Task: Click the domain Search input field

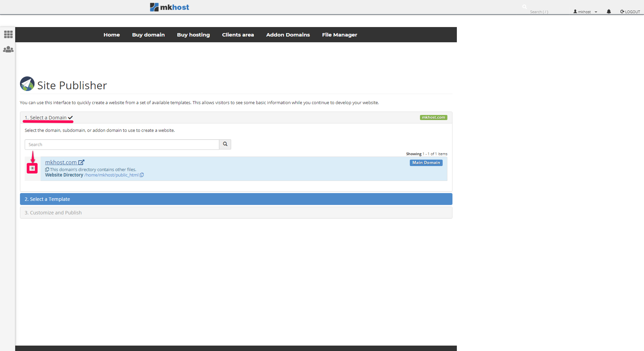Action: pos(122,144)
